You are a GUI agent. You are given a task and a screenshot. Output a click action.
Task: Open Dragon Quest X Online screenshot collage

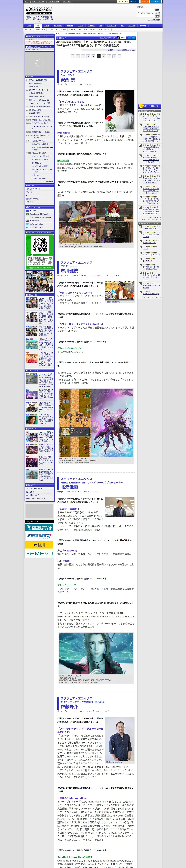coord(96,222)
